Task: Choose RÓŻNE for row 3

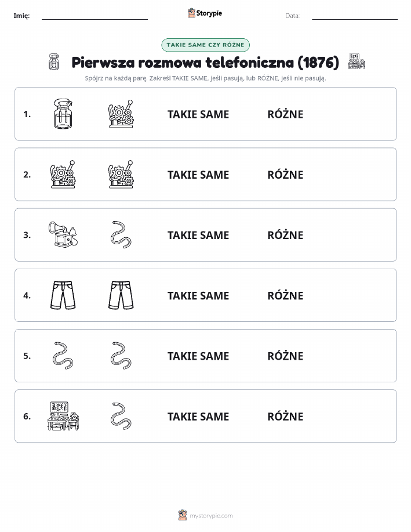Action: tap(285, 235)
